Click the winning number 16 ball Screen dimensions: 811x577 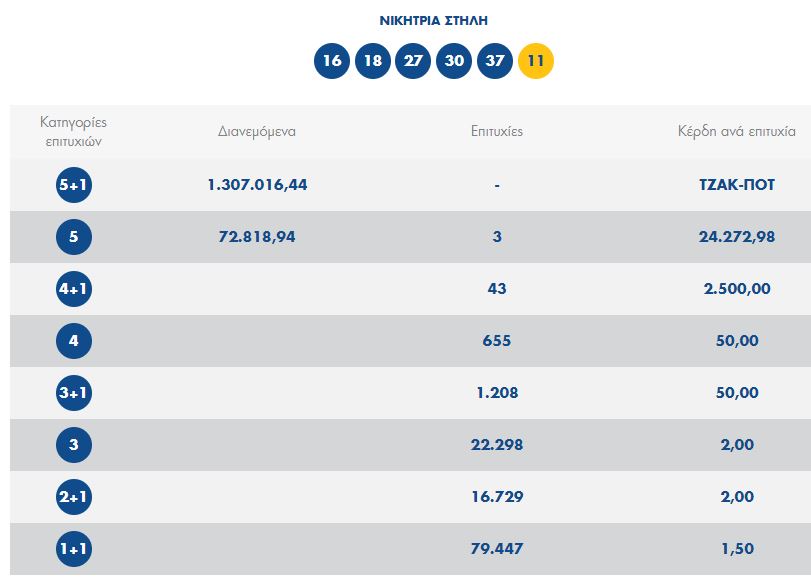pyautogui.click(x=332, y=61)
